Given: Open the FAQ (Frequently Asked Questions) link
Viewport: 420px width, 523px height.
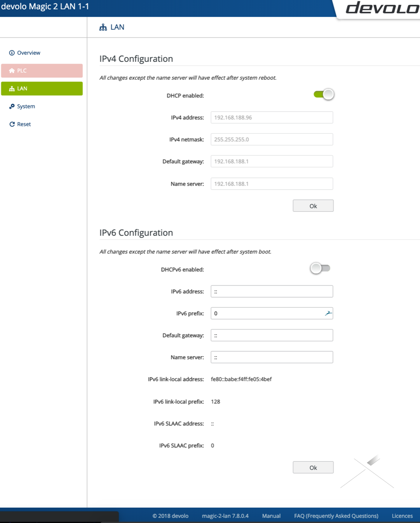Looking at the screenshot, I should coord(336,516).
